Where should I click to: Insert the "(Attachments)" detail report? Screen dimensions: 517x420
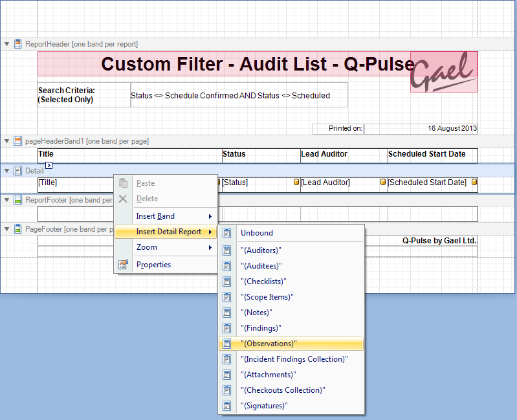pyautogui.click(x=291, y=375)
